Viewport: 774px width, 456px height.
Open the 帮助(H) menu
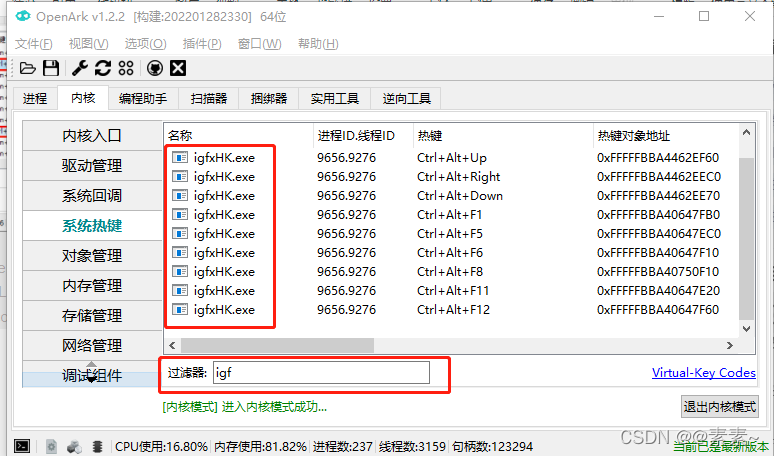(318, 44)
